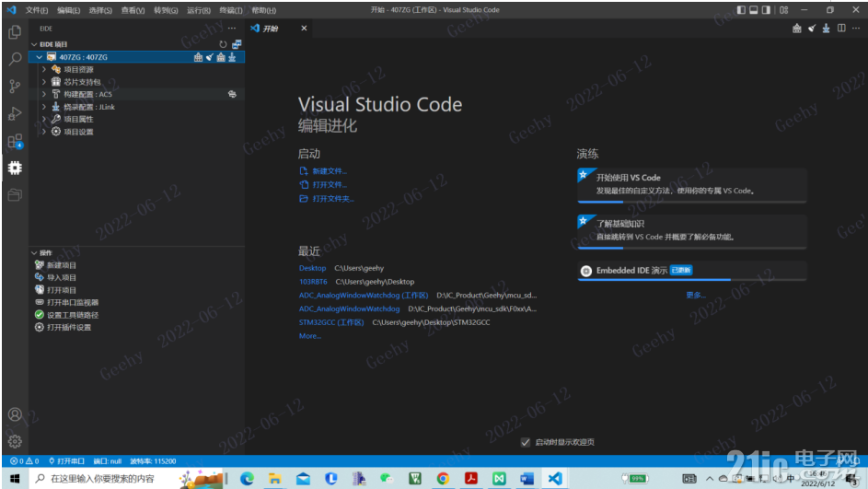Select the 开始 editor tab
The image size is (868, 489).
click(x=279, y=29)
